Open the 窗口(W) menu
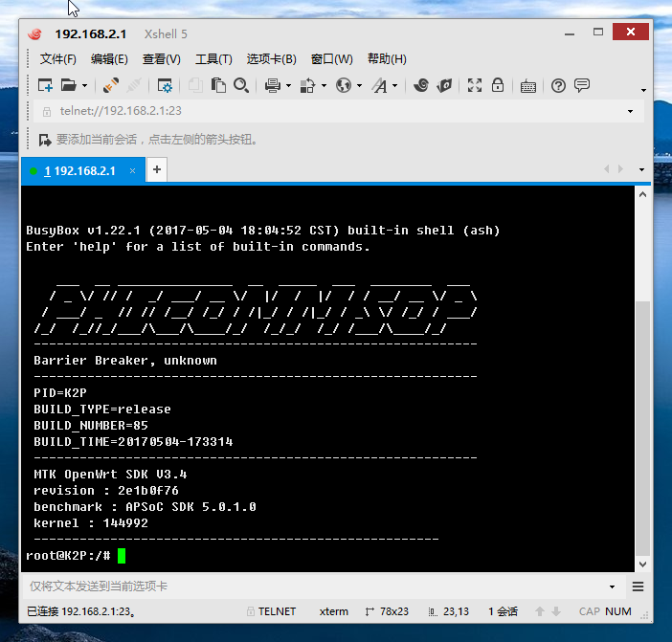Viewport: 672px width, 642px height. click(332, 59)
